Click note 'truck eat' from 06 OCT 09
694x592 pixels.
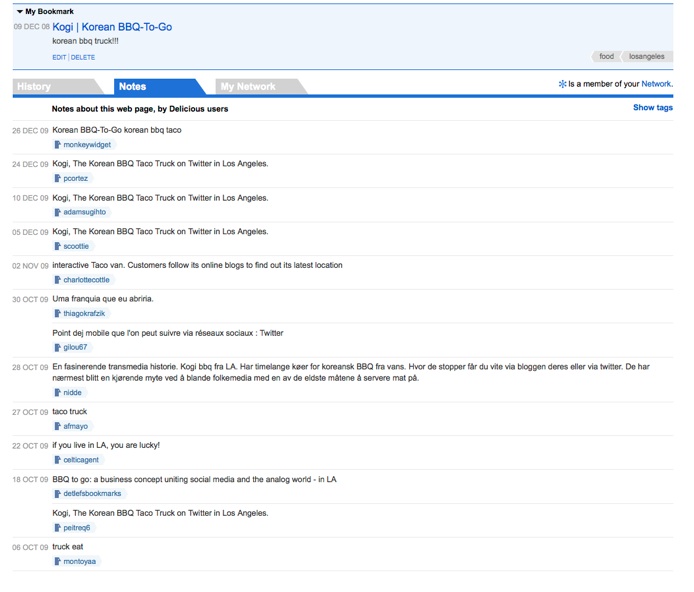tap(68, 547)
